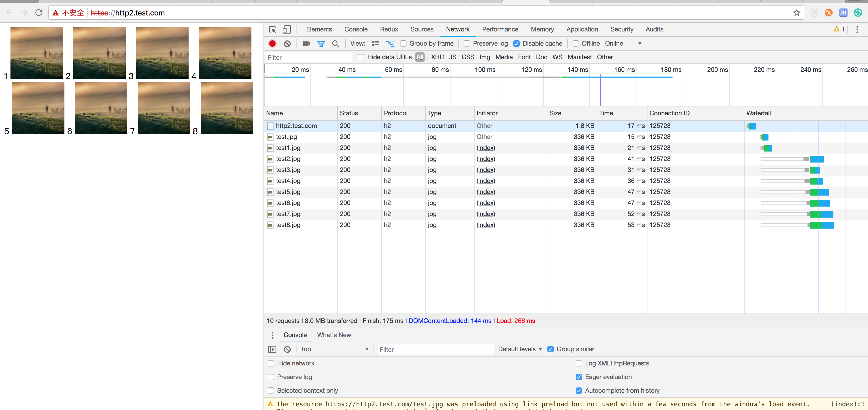868x410 pixels.
Task: Enable Preserve log in Network toolbar
Action: [467, 44]
